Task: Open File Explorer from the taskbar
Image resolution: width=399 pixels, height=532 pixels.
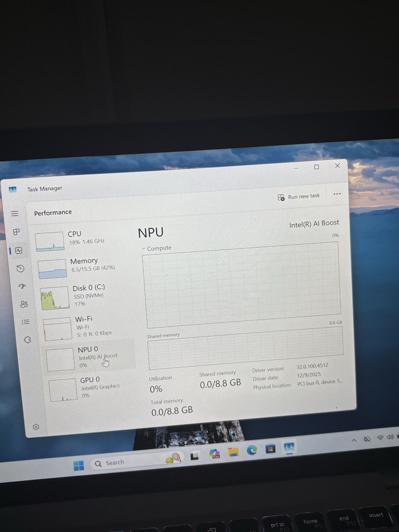Action: 233,452
